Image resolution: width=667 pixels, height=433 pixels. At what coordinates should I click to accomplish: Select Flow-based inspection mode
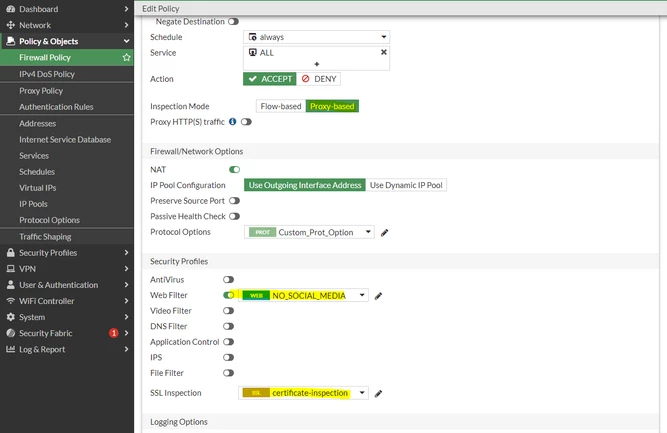281,106
